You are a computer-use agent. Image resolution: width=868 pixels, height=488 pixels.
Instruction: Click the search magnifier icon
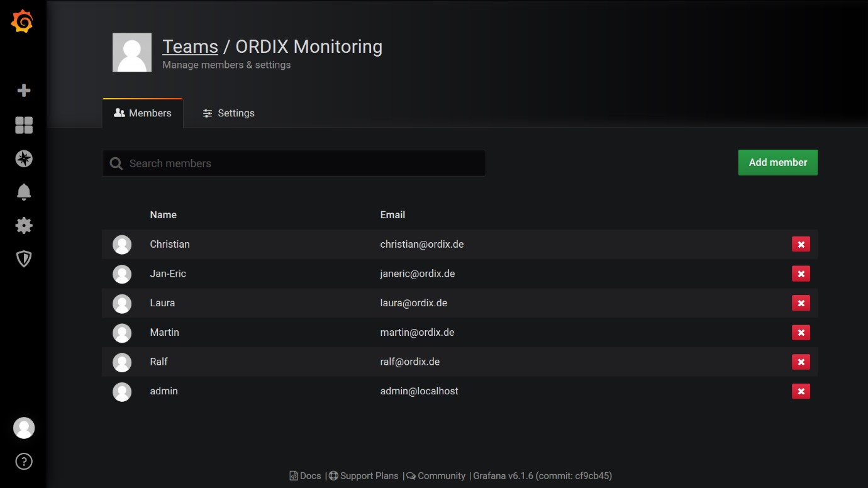116,164
